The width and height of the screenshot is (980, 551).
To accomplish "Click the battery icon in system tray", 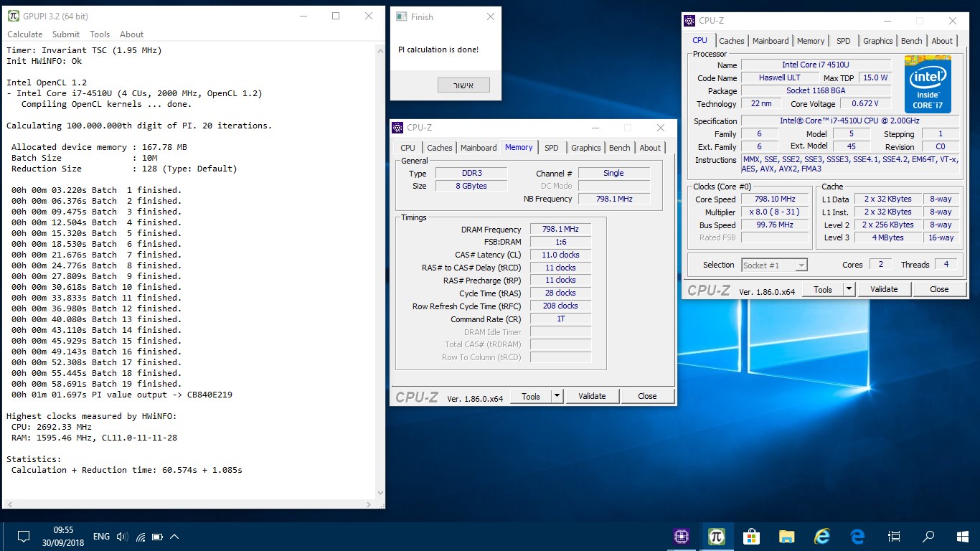I will point(158,537).
